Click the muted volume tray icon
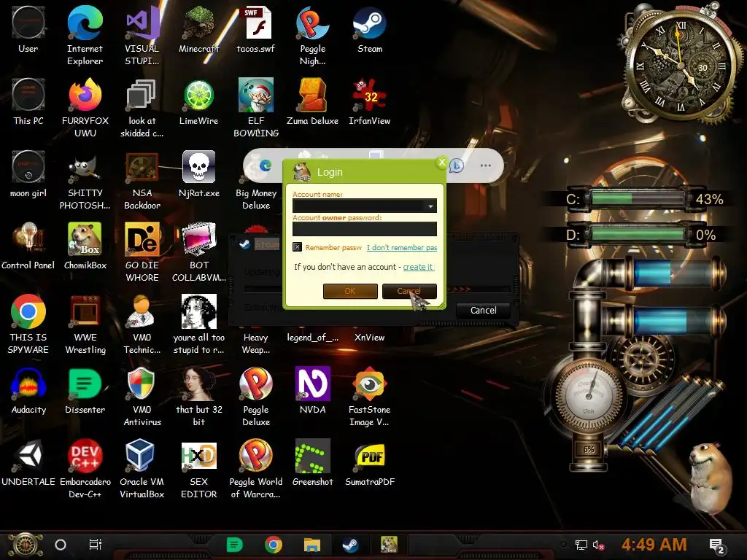This screenshot has height=560, width=747. pos(598,545)
